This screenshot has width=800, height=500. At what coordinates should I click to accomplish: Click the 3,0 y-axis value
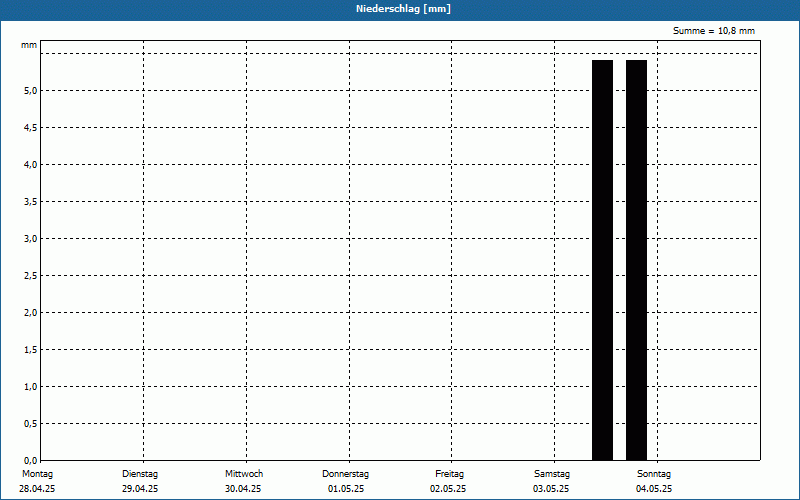tap(31, 239)
